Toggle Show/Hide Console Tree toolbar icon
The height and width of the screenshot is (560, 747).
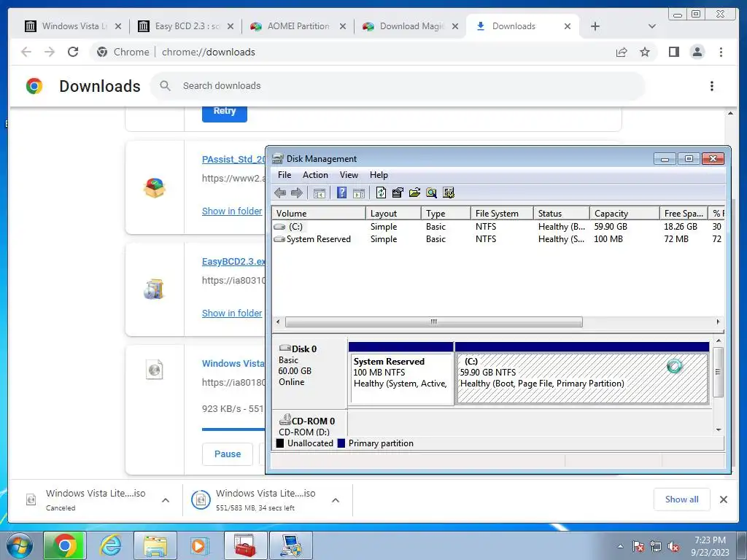(320, 192)
